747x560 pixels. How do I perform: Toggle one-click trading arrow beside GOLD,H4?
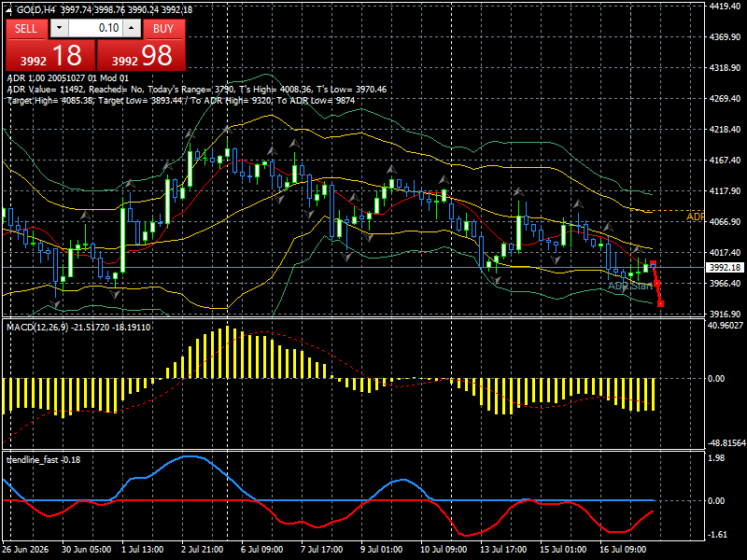9,10
